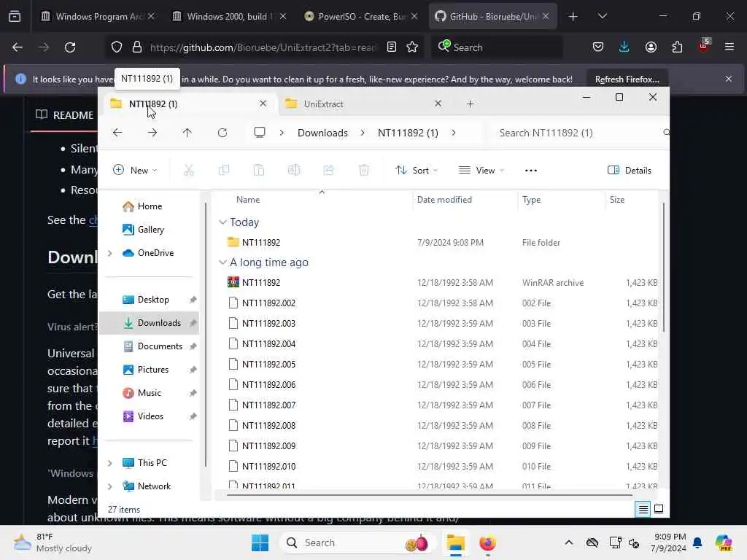Toggle Firefox reader view icon

392,47
